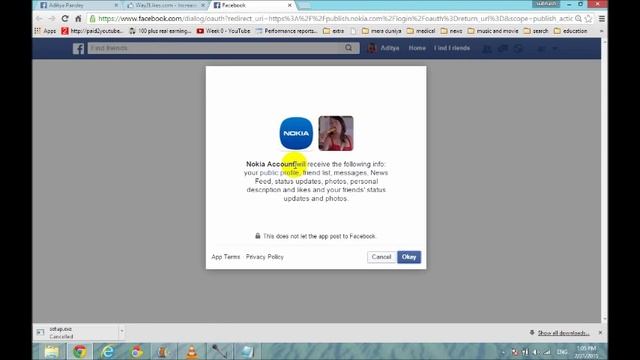Expand the education bookmarks folder
The image size is (640, 360).
pos(570,31)
